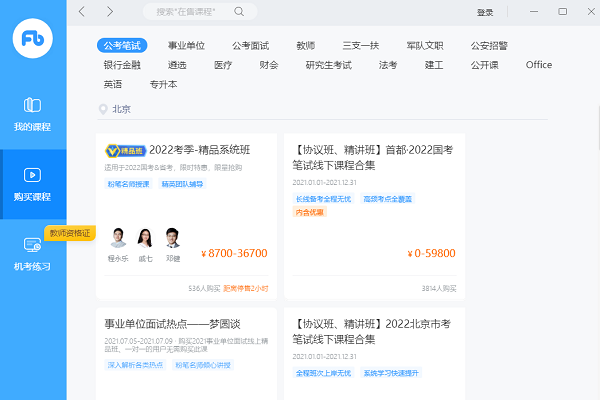Switch to the 教师 category tab

click(x=305, y=46)
